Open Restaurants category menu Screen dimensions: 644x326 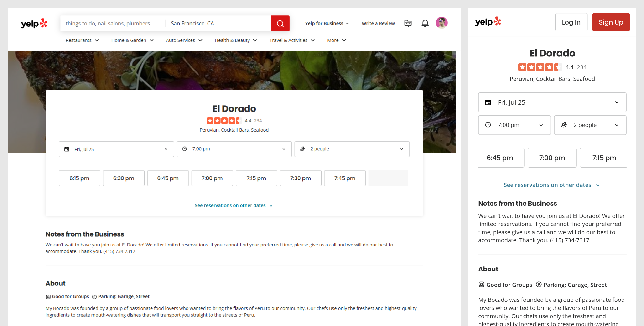(82, 40)
